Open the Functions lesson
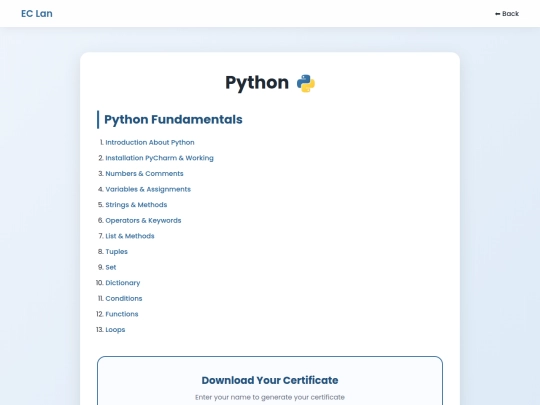This screenshot has width=540, height=405. coord(122,314)
